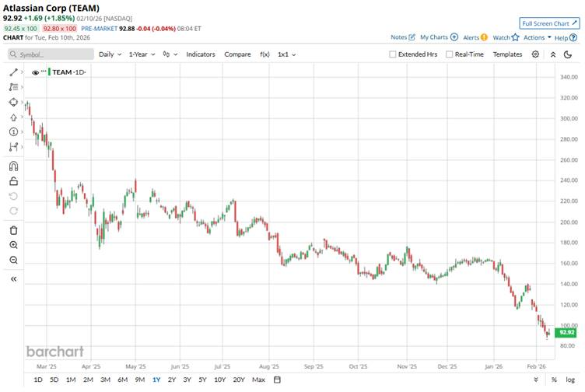The height and width of the screenshot is (392, 585).
Task: Expand the bottom panel double chevron
Action: coord(536,380)
